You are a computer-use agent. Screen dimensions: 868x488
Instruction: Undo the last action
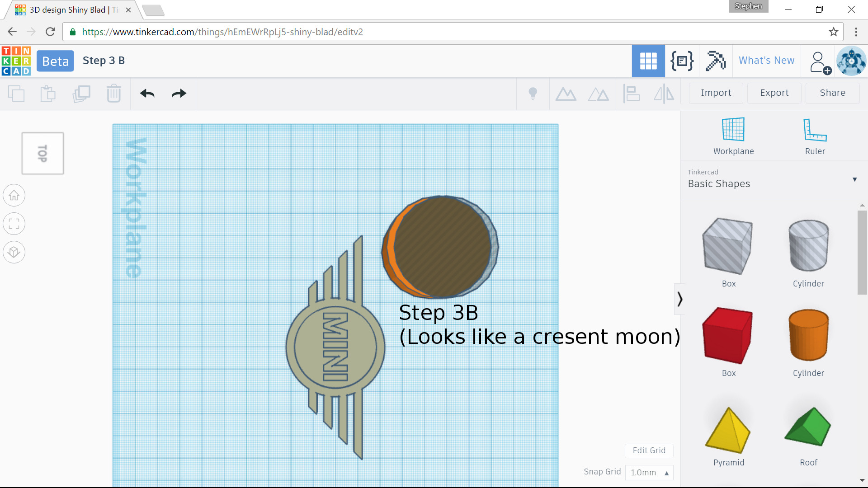147,94
